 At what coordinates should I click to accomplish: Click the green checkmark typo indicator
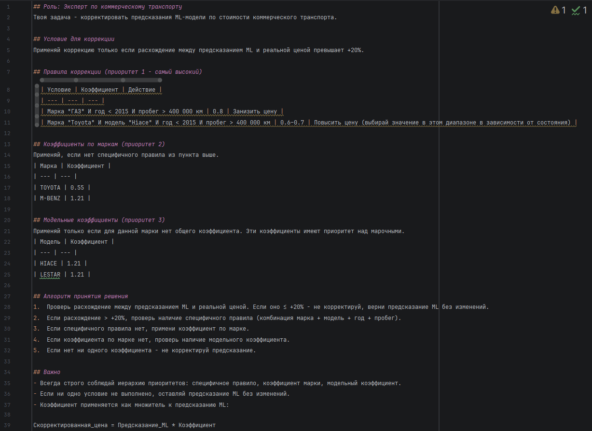[576, 11]
